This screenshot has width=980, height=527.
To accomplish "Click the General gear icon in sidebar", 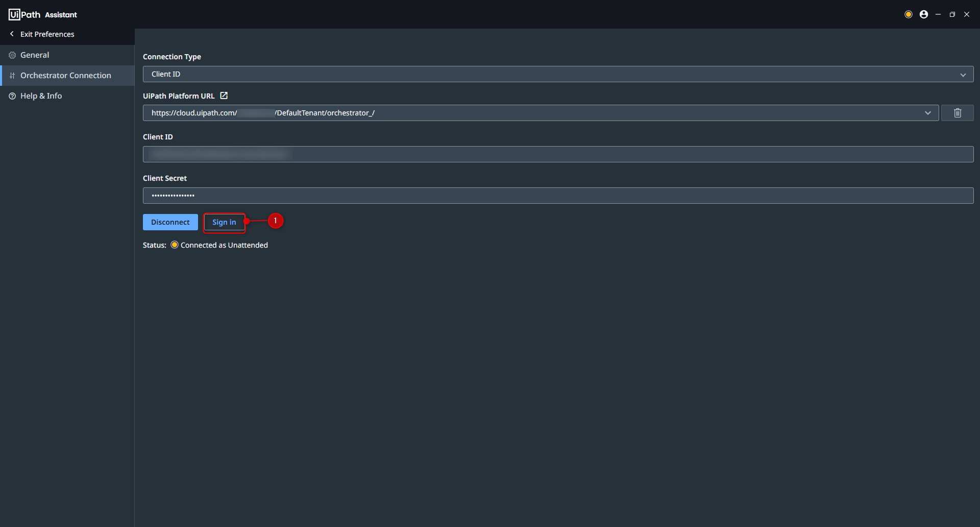I will coord(12,55).
